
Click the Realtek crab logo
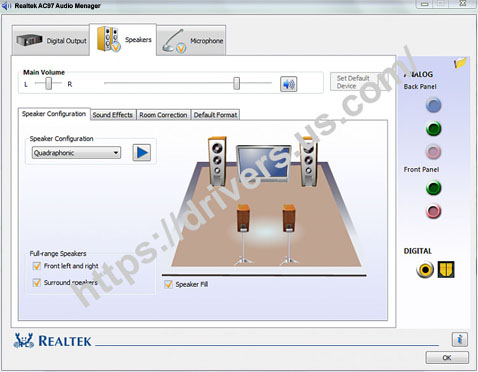tap(23, 341)
